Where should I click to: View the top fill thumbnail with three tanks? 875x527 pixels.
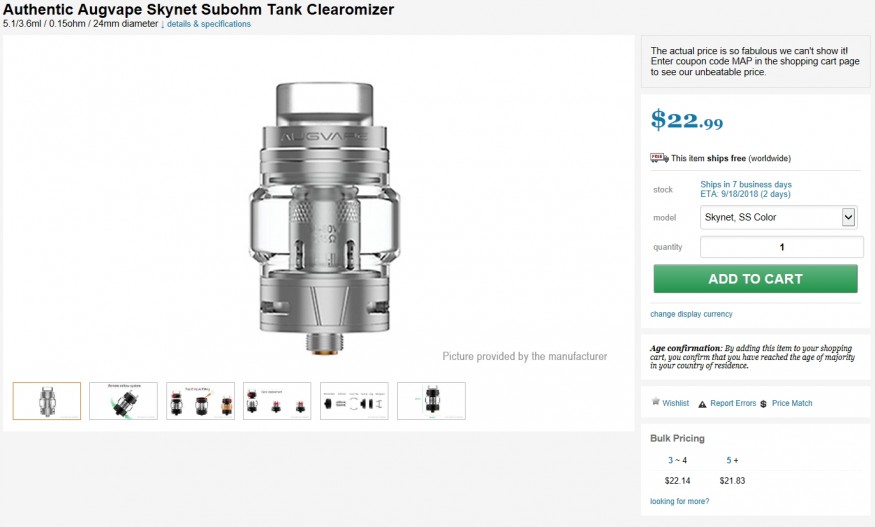click(x=200, y=401)
